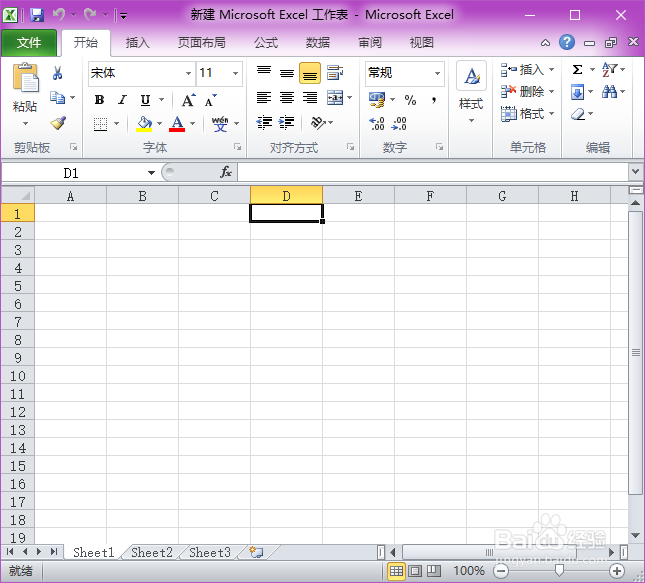The width and height of the screenshot is (645, 583).
Task: Toggle align text left
Action: [264, 98]
